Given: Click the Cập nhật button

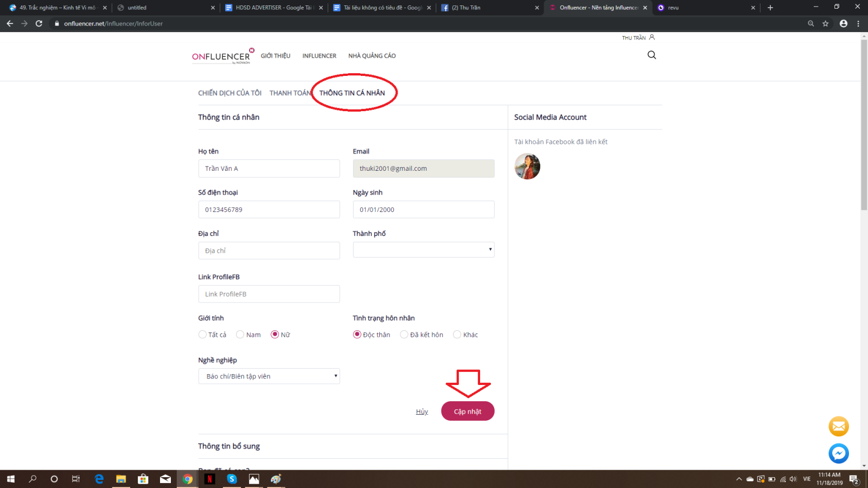Looking at the screenshot, I should click(x=468, y=411).
